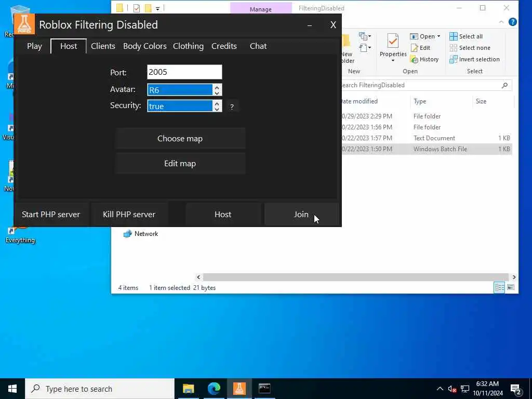Select the File folder row dated 1:56 PM
Image resolution: width=532 pixels, height=399 pixels.
[x=427, y=127]
